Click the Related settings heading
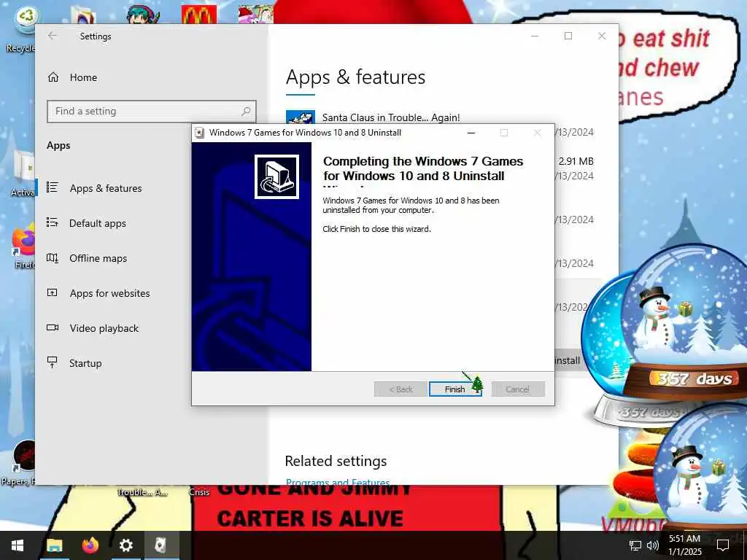 click(x=336, y=461)
